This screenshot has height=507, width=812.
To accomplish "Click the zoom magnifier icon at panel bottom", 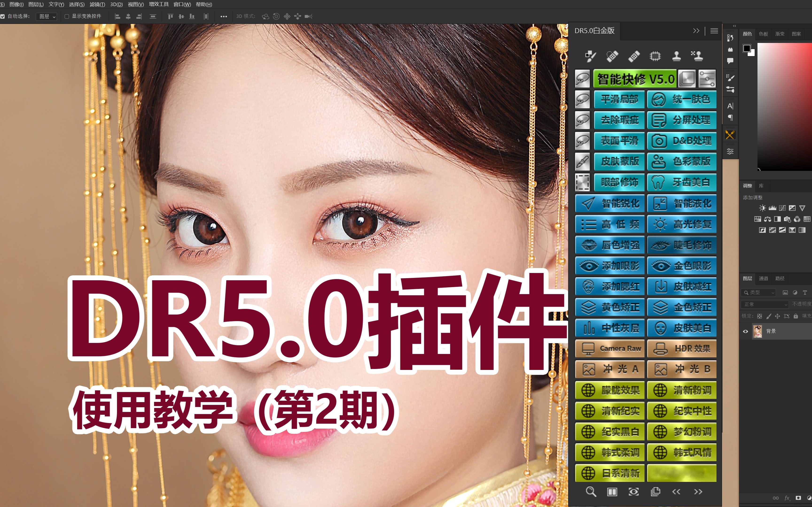I will 590,492.
